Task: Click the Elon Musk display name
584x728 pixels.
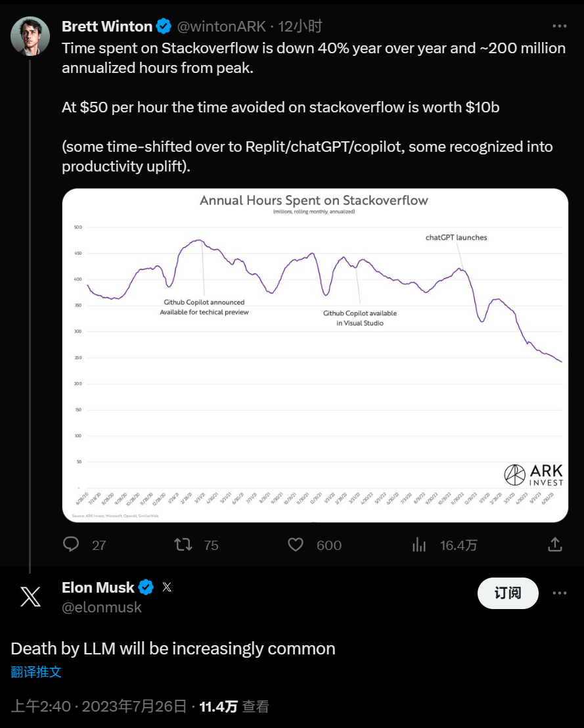Action: [98, 587]
